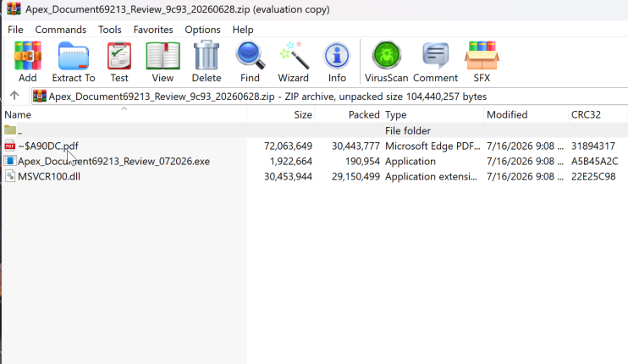The image size is (628, 364).
Task: Click the modified date of ~$A90DC.pdf
Action: (525, 146)
